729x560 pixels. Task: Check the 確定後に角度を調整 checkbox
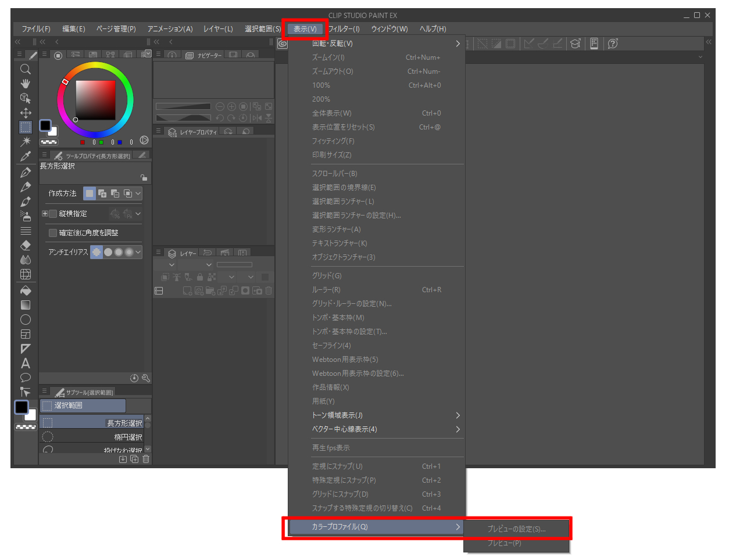click(x=53, y=233)
